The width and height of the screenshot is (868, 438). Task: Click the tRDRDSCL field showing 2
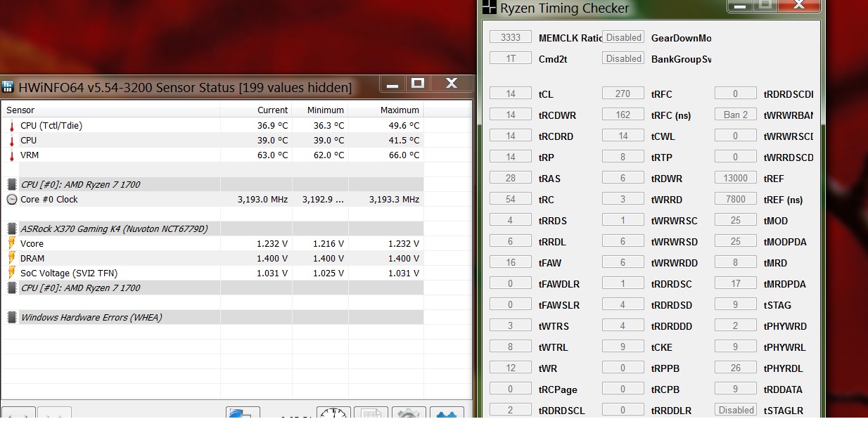511,410
